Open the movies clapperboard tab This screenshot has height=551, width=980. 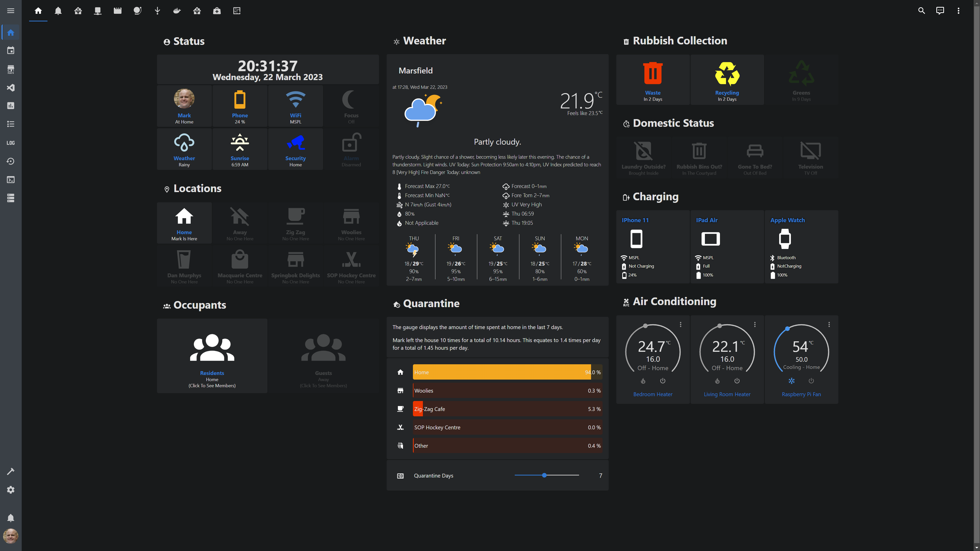(x=118, y=11)
